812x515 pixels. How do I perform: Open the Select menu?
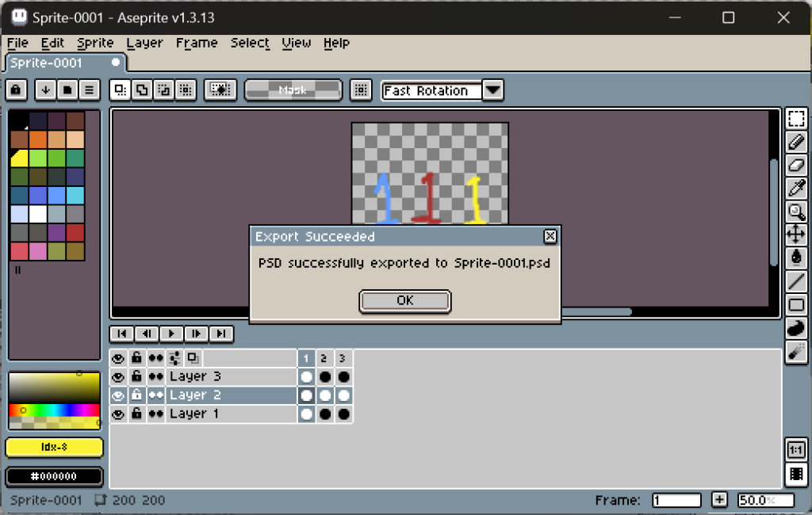250,43
